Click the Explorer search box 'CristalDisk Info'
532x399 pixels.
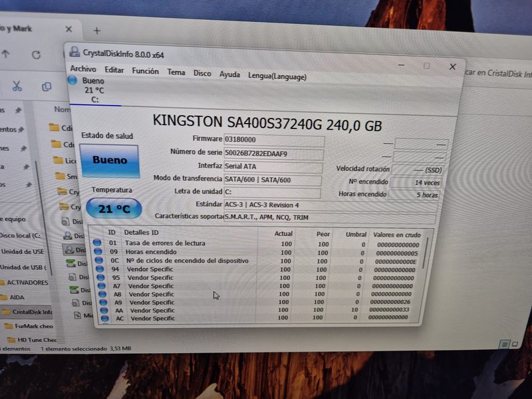click(x=497, y=73)
